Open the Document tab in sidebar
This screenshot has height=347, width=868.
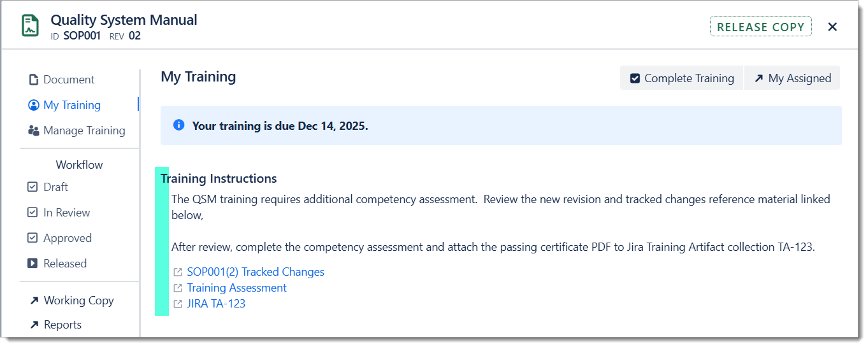pos(62,80)
